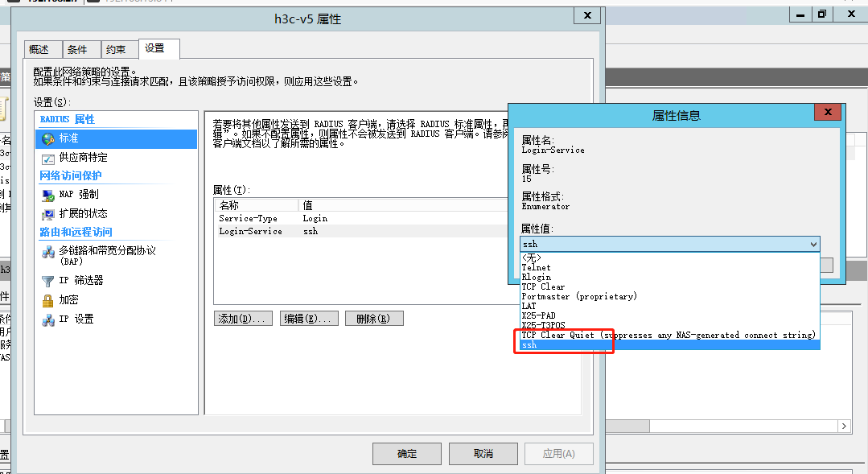Choose Telnet from the dropdown list
Screen dimensions: 868x474
[537, 267]
